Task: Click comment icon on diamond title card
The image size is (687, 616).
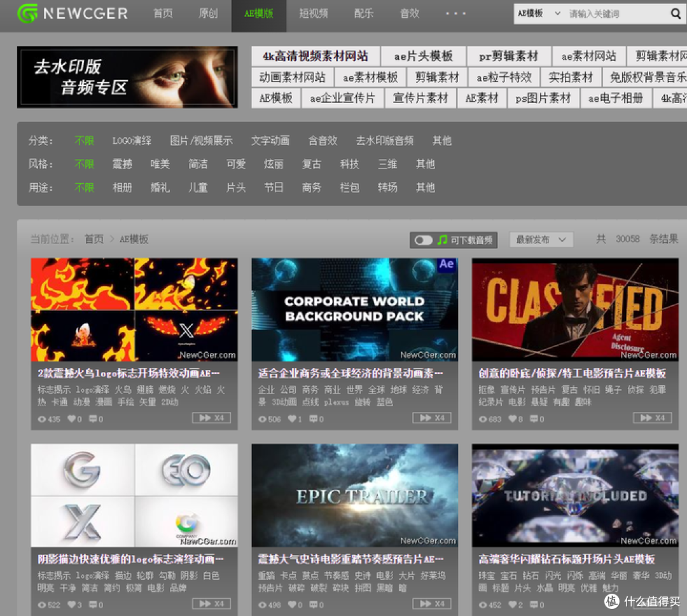Action: [534, 605]
